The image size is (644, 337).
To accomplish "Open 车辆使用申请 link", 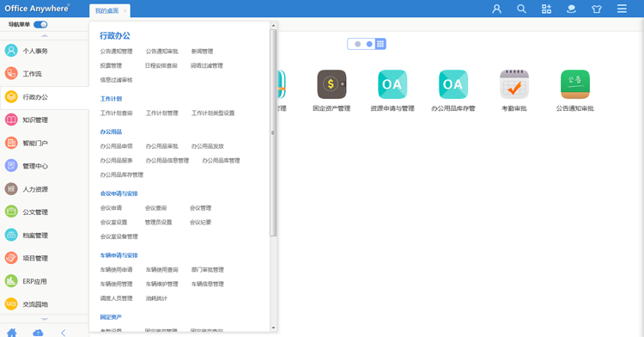I will pyautogui.click(x=116, y=270).
